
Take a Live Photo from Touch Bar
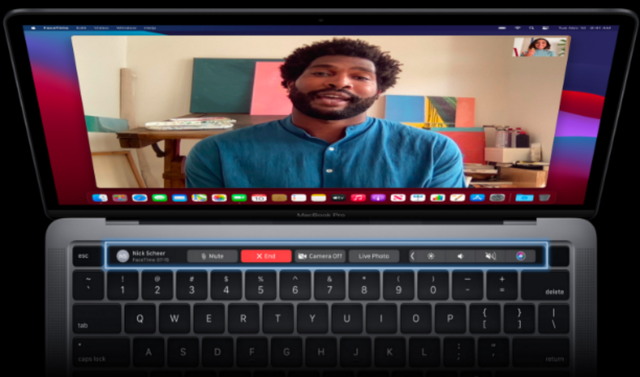(x=374, y=256)
